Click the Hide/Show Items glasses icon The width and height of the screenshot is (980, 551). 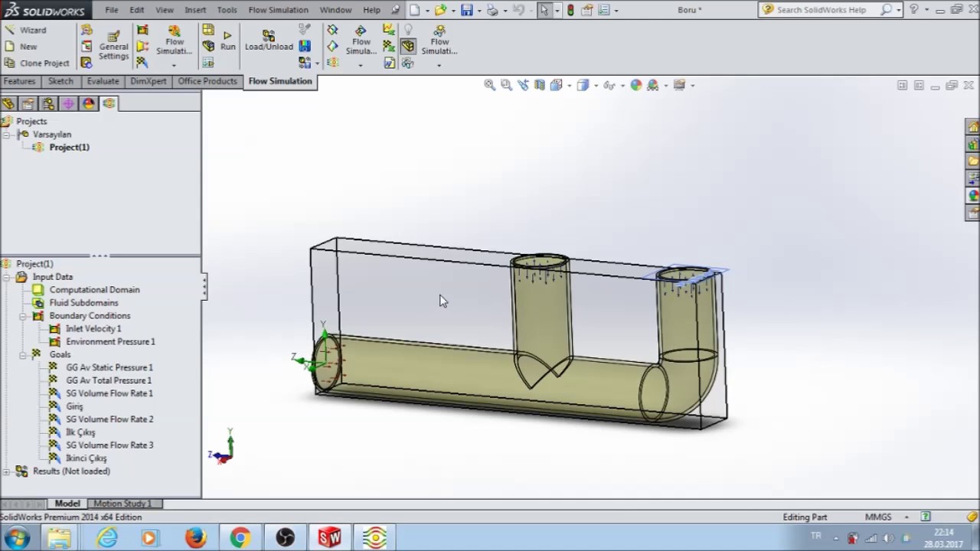[x=609, y=85]
